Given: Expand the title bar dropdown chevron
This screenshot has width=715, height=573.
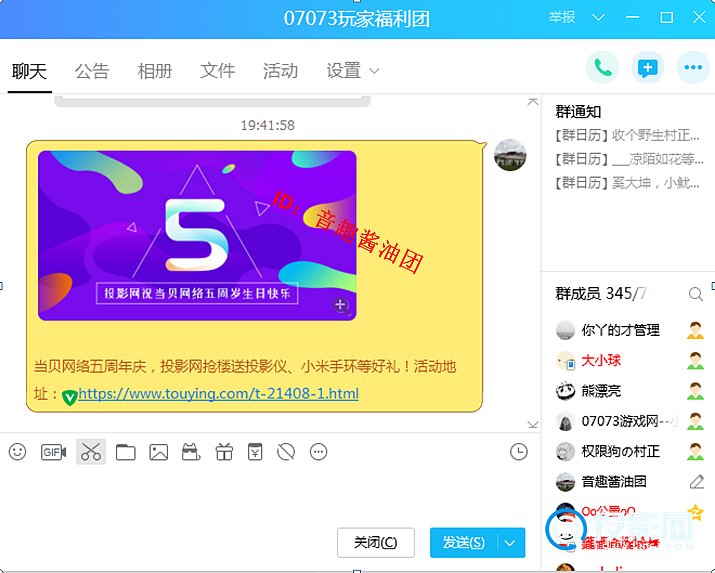Looking at the screenshot, I should (x=599, y=17).
